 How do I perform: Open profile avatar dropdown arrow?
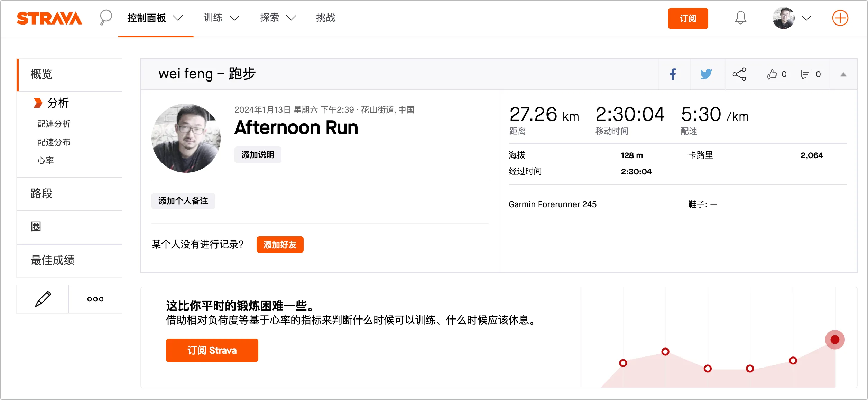(x=806, y=18)
